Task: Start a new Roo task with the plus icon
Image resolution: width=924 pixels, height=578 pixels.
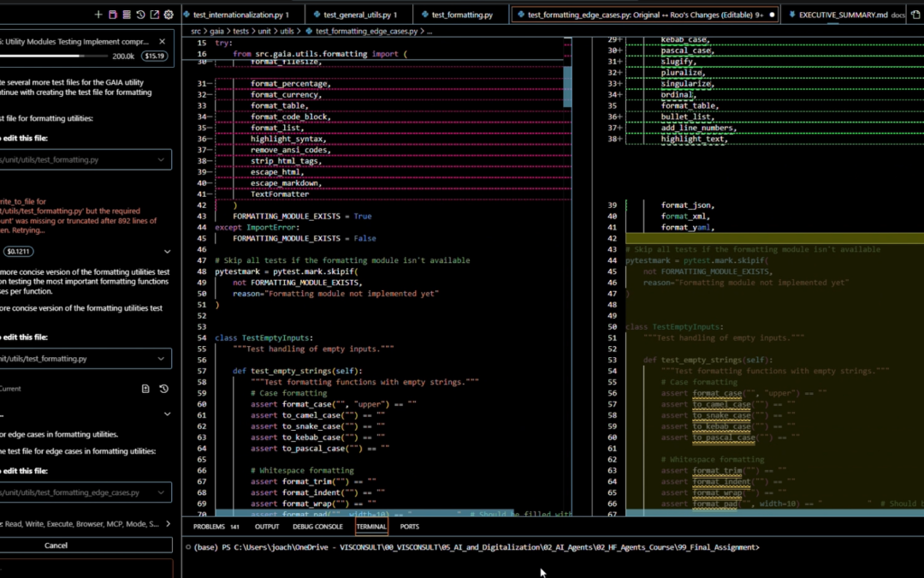Action: (x=98, y=15)
